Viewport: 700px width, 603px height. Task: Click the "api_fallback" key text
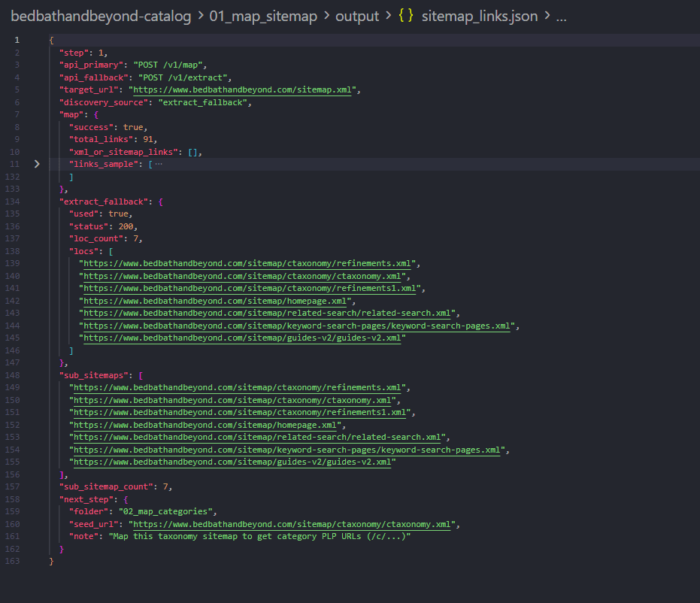93,77
